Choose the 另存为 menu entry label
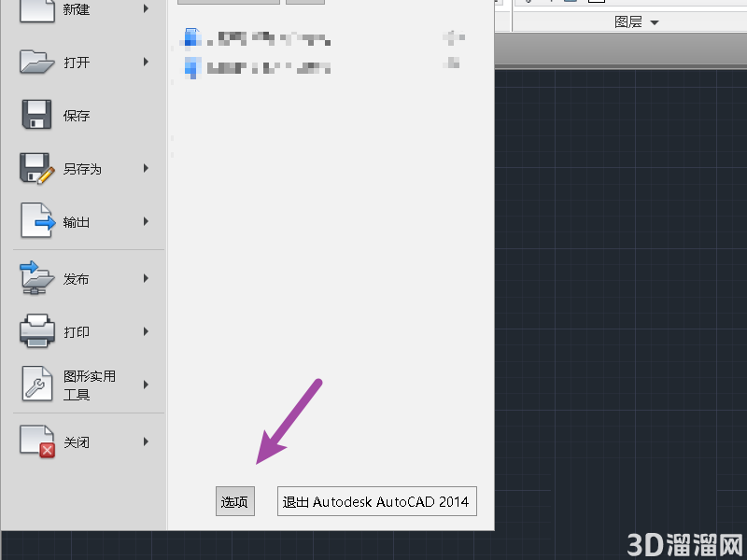The image size is (747, 560). click(82, 169)
